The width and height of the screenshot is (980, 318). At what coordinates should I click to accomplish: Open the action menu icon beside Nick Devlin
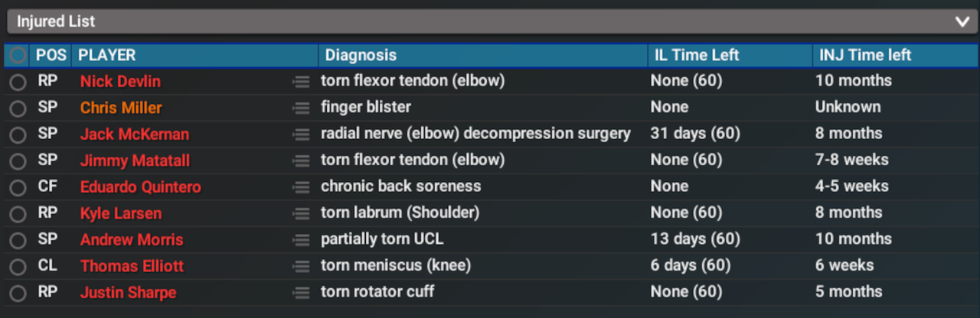[x=301, y=82]
